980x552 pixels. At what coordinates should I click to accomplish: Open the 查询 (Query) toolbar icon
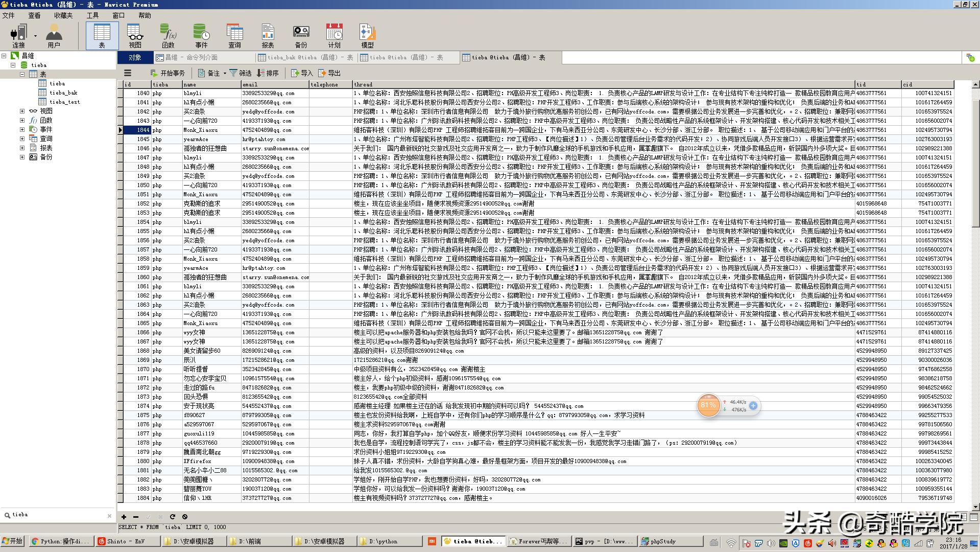coord(234,36)
